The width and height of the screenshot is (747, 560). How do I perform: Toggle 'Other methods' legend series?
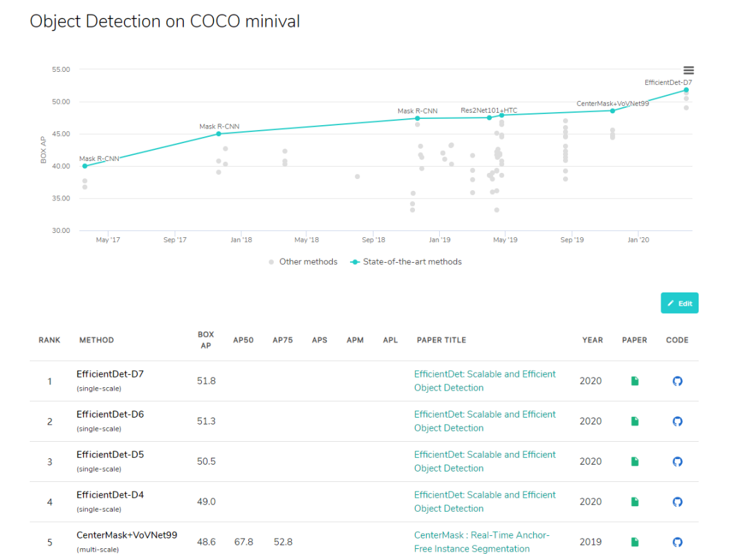(x=303, y=262)
